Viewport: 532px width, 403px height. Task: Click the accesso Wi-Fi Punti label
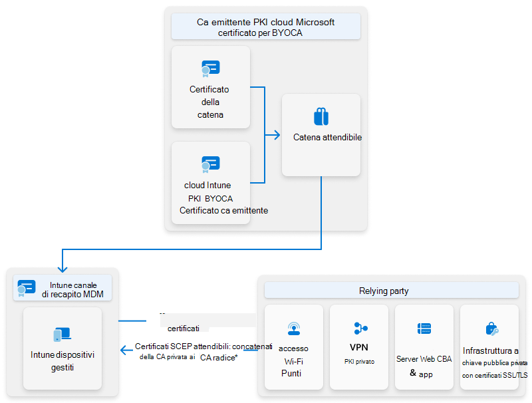(293, 361)
